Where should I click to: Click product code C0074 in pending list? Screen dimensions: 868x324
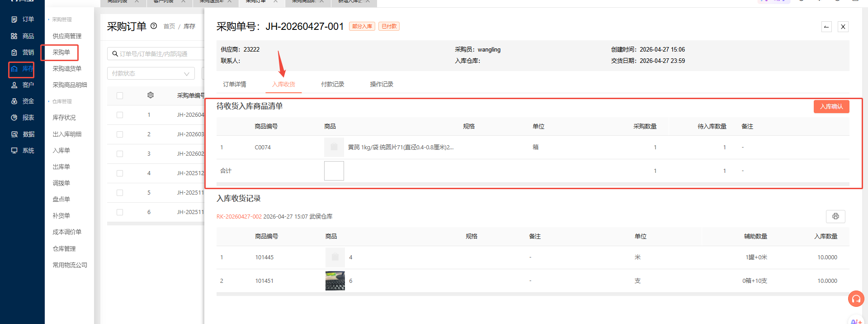263,148
